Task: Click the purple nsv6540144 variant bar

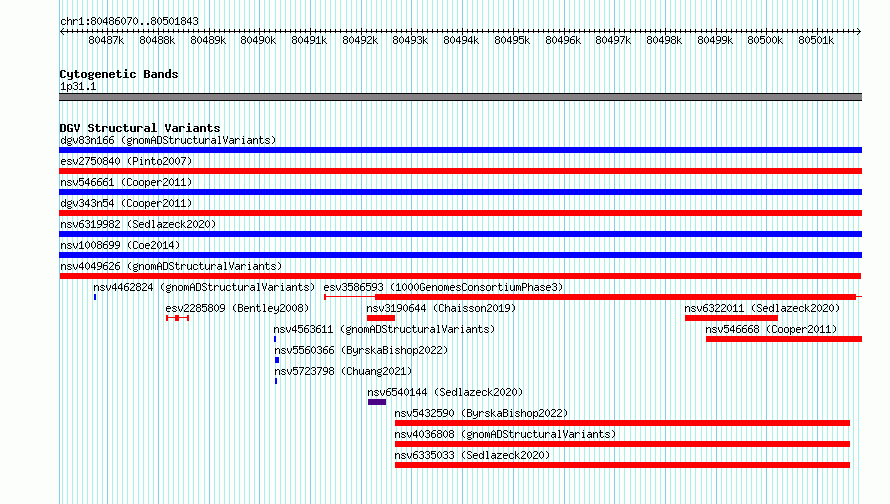Action: pyautogui.click(x=377, y=402)
